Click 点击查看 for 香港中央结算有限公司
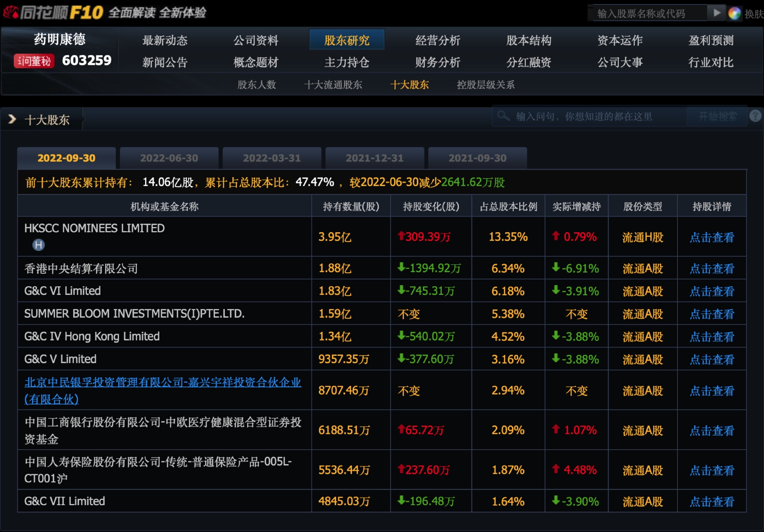Image resolution: width=764 pixels, height=532 pixels. tap(712, 268)
